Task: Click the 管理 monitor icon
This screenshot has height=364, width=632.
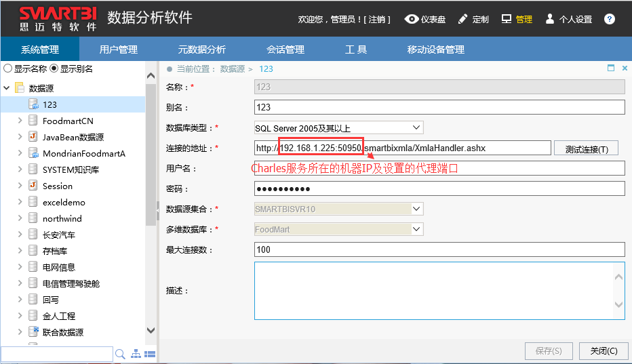Action: point(507,19)
